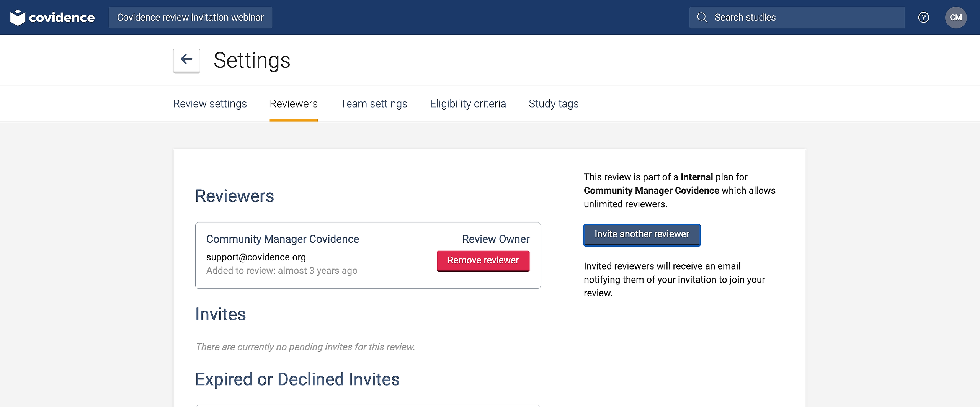Viewport: 980px width, 407px height.
Task: Open the help question mark icon
Action: pyautogui.click(x=923, y=18)
